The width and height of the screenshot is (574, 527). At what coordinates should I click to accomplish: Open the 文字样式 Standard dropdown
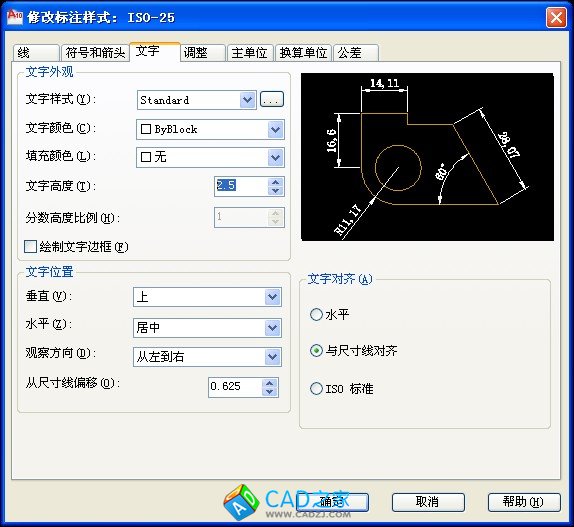pyautogui.click(x=197, y=100)
